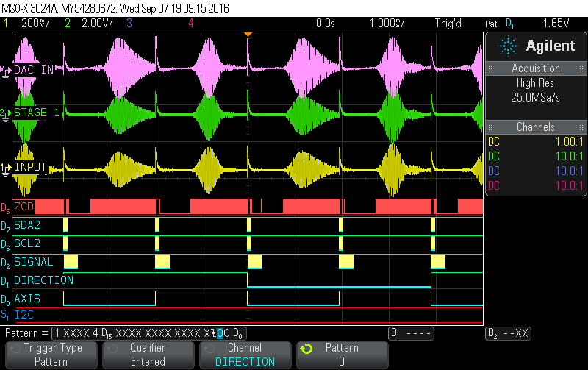This screenshot has width=588, height=370.
Task: Click the channel 3 number in header
Action: [x=129, y=24]
